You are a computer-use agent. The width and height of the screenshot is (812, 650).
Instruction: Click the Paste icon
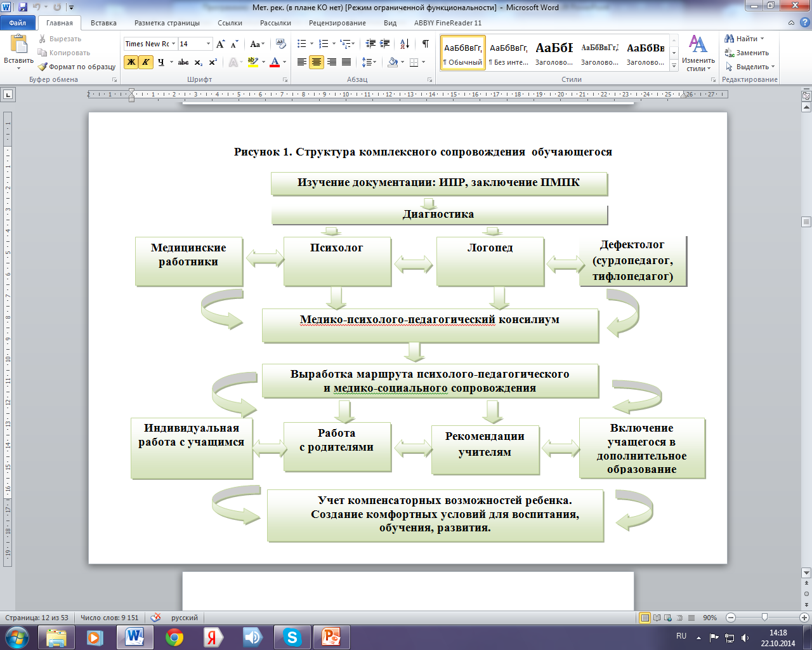(18, 44)
